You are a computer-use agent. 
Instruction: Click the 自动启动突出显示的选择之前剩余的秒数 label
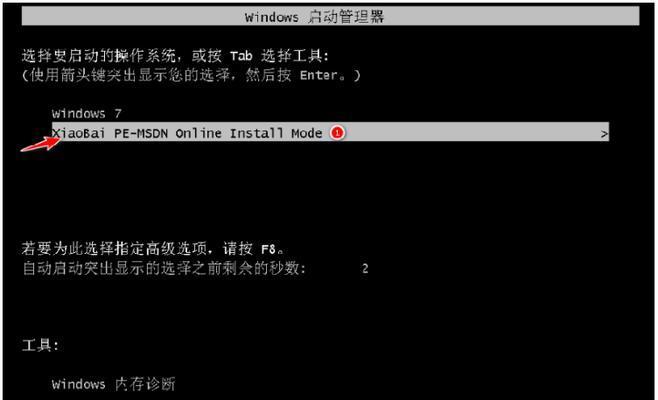tap(164, 268)
